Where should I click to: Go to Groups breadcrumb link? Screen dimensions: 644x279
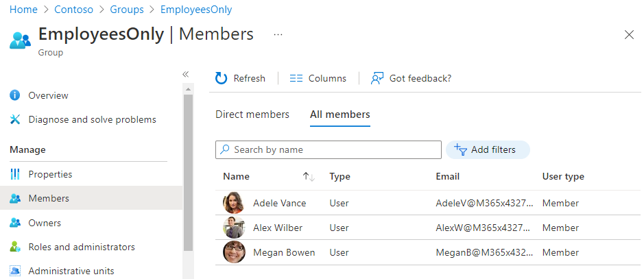click(x=128, y=10)
